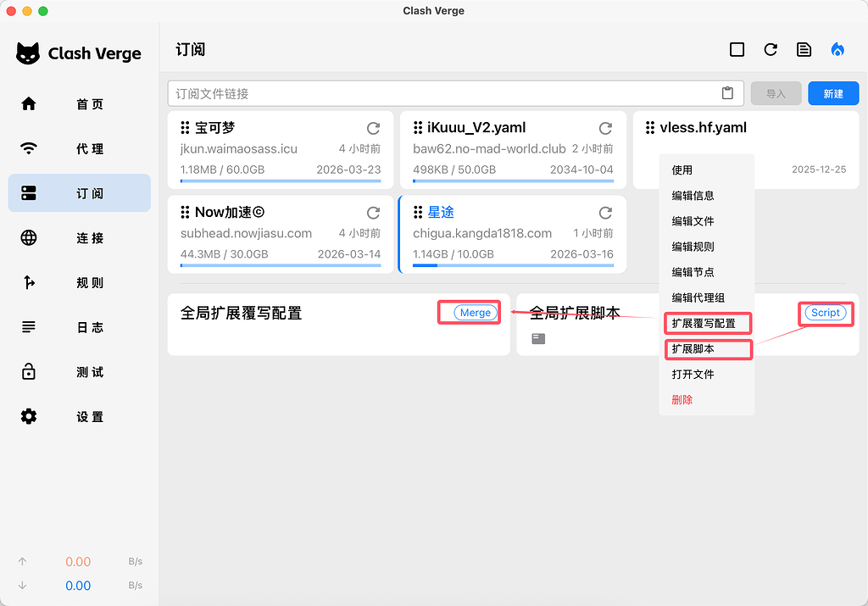The width and height of the screenshot is (868, 606).
Task: Click drag handle of vless.hf.yaml card
Action: [x=650, y=128]
